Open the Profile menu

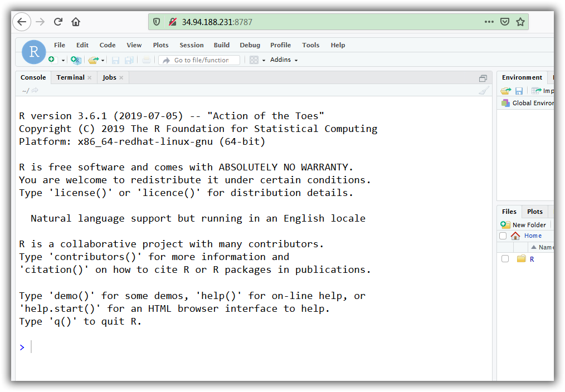281,45
